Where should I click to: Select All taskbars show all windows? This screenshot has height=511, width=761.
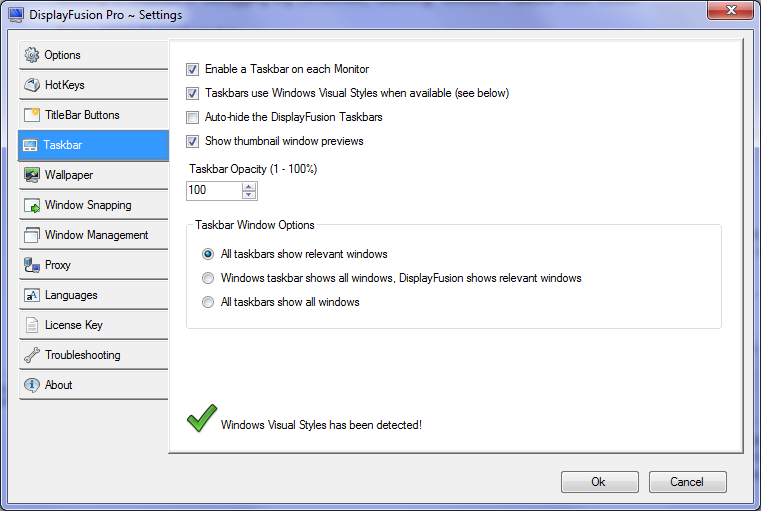208,302
